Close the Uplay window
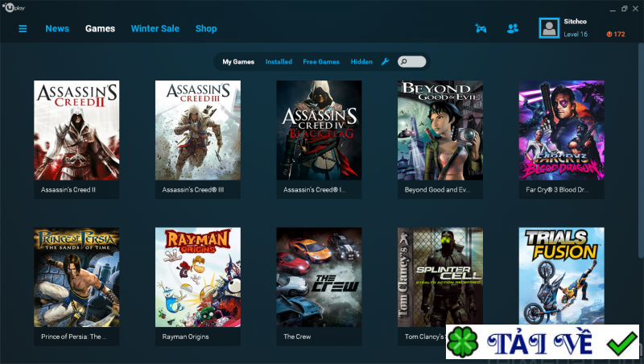The height and width of the screenshot is (364, 644). pyautogui.click(x=635, y=8)
